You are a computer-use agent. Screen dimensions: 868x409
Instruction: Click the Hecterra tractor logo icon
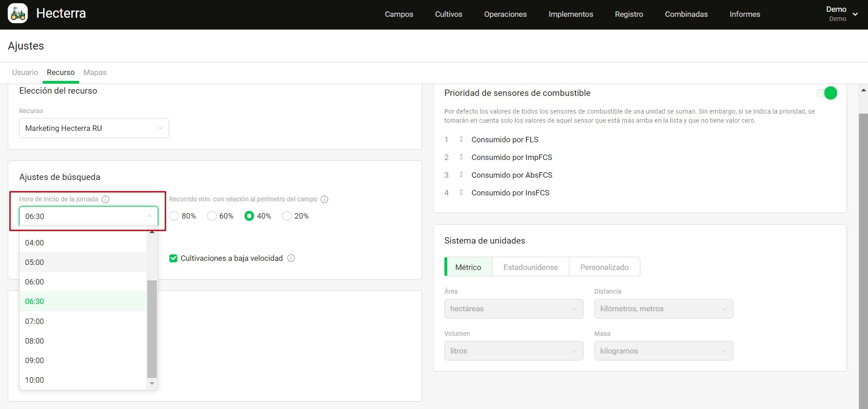pos(18,14)
